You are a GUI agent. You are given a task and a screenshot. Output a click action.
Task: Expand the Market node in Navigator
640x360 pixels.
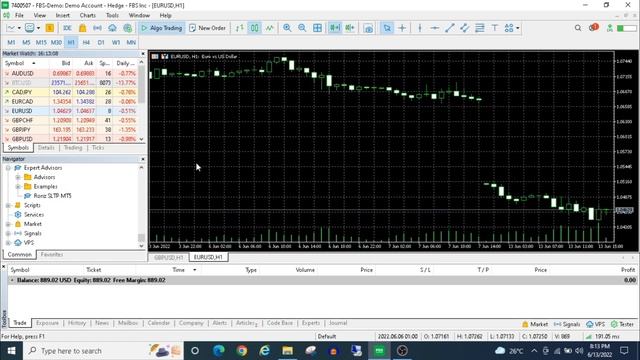pos(8,224)
